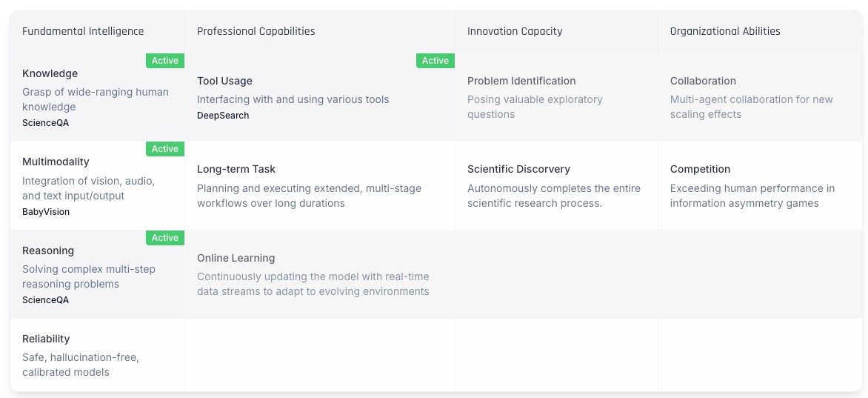Image resolution: width=868 pixels, height=398 pixels.
Task: Click the Active badge on Multimodality
Action: pyautogui.click(x=165, y=149)
